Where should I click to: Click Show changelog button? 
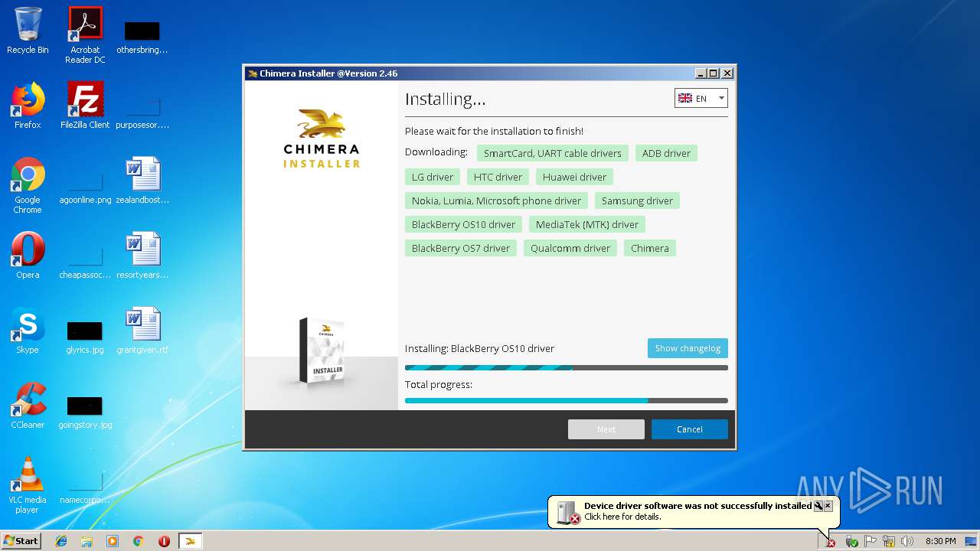(688, 348)
